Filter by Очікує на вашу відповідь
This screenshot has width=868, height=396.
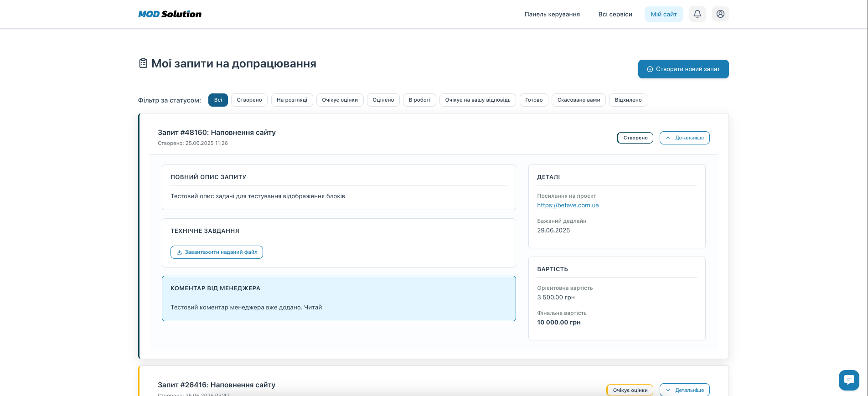tap(478, 100)
